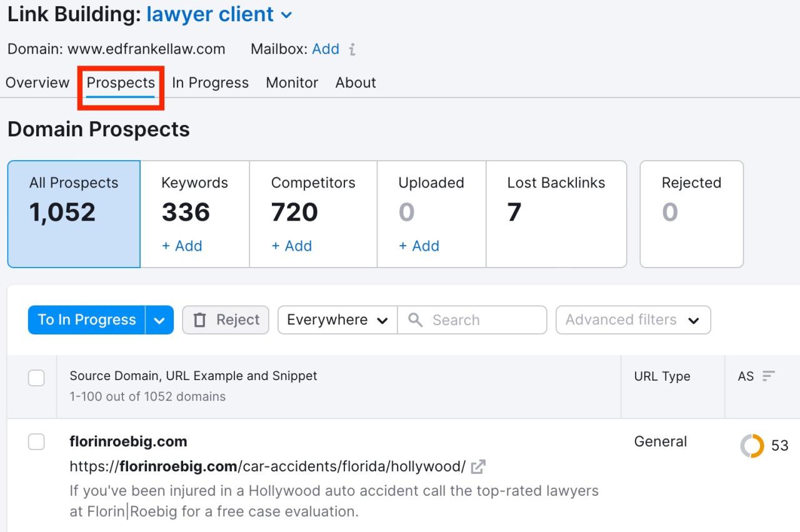Click the info icon beside Mailbox Add
800x532 pixels.
352,49
